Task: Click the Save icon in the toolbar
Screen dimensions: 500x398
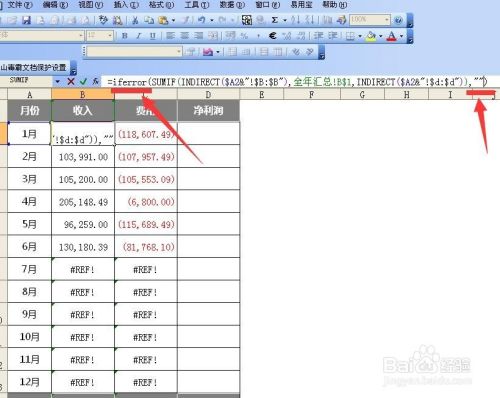Action: click(x=26, y=20)
